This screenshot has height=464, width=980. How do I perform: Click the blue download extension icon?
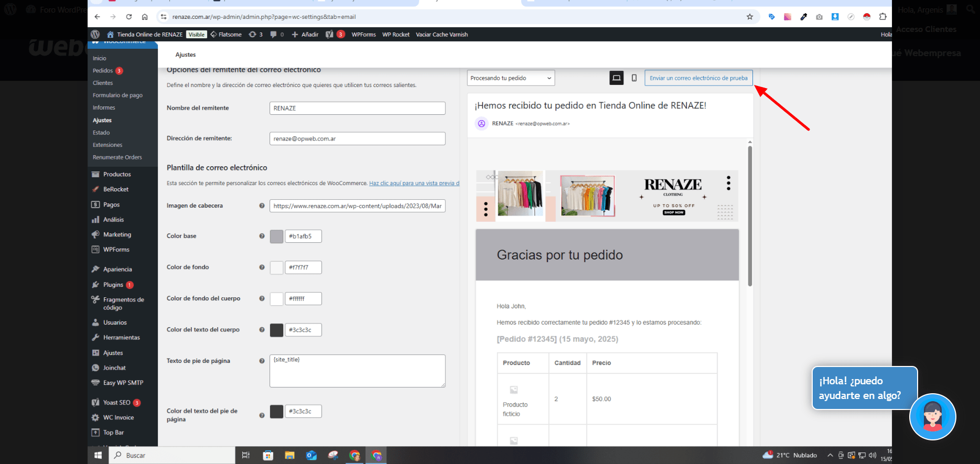tap(835, 17)
